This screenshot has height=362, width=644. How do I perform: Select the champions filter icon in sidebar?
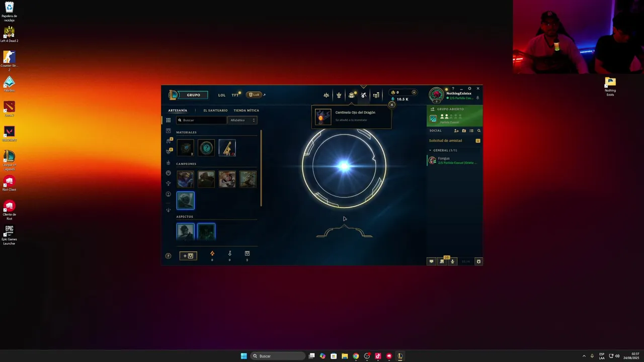[x=168, y=141]
